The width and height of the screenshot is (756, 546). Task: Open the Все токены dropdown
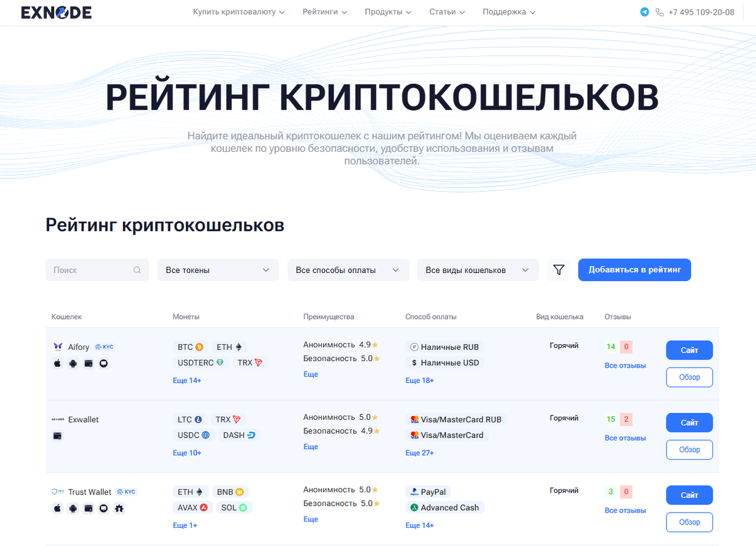217,269
